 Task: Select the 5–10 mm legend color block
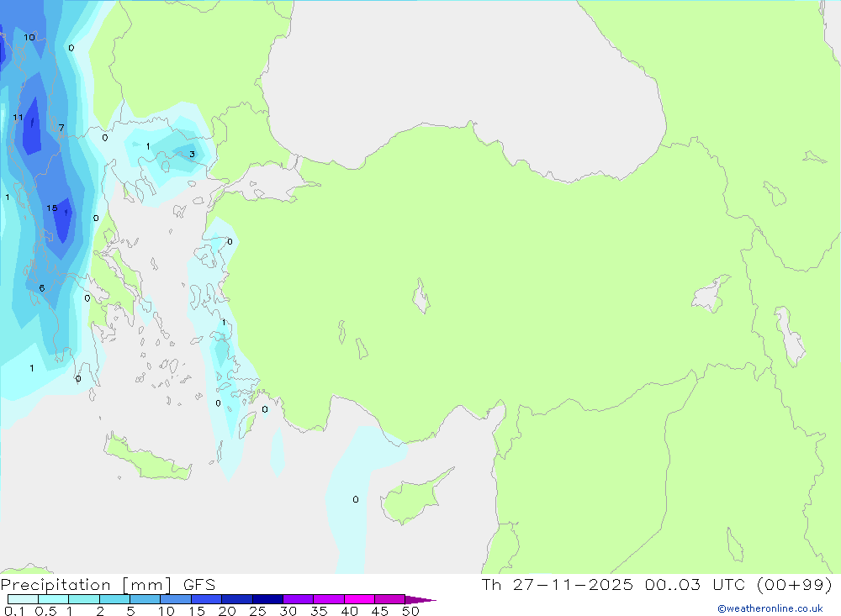(x=145, y=599)
